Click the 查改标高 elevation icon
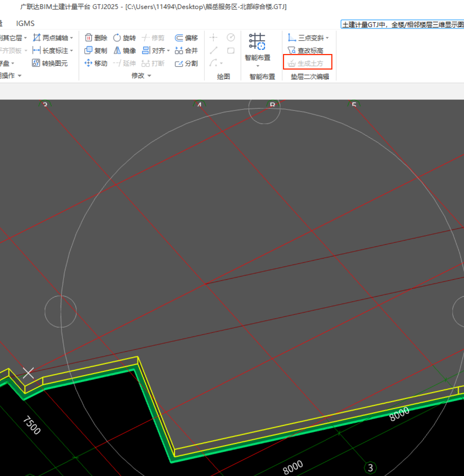The image size is (464, 476). click(291, 50)
